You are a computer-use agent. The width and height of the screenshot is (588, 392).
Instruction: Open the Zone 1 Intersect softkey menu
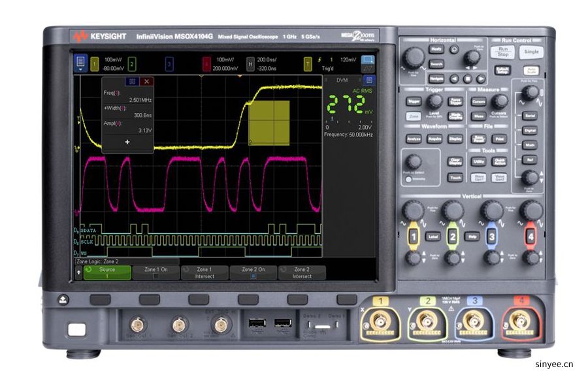click(x=204, y=271)
